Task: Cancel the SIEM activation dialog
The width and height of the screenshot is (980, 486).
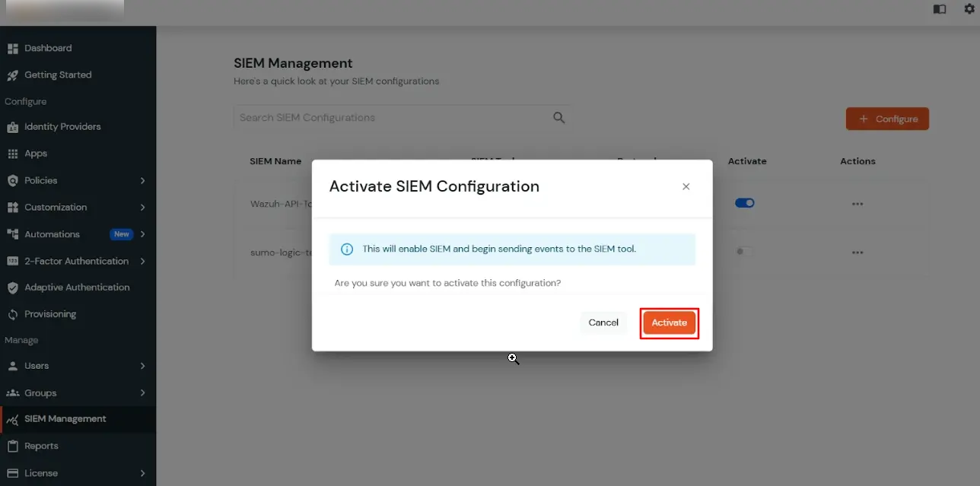Action: 603,322
